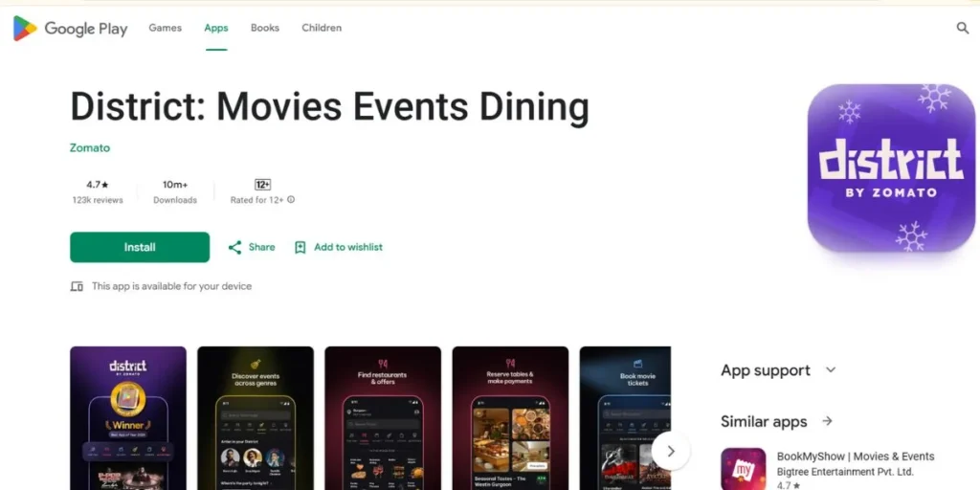Screen dimensions: 980x490
Task: Open Discover events across genres screenshot
Action: [256, 418]
